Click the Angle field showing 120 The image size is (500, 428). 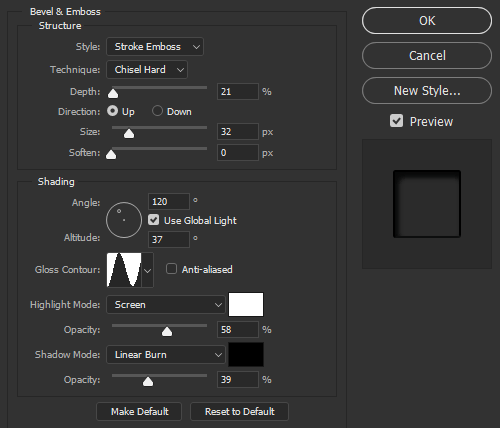pos(169,202)
